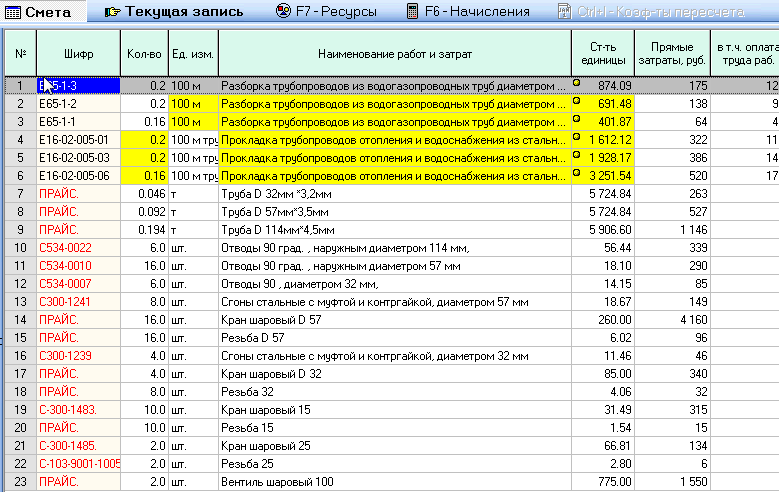The image size is (779, 492).
Task: Click the calculator icon of Начисления
Action: pos(412,11)
